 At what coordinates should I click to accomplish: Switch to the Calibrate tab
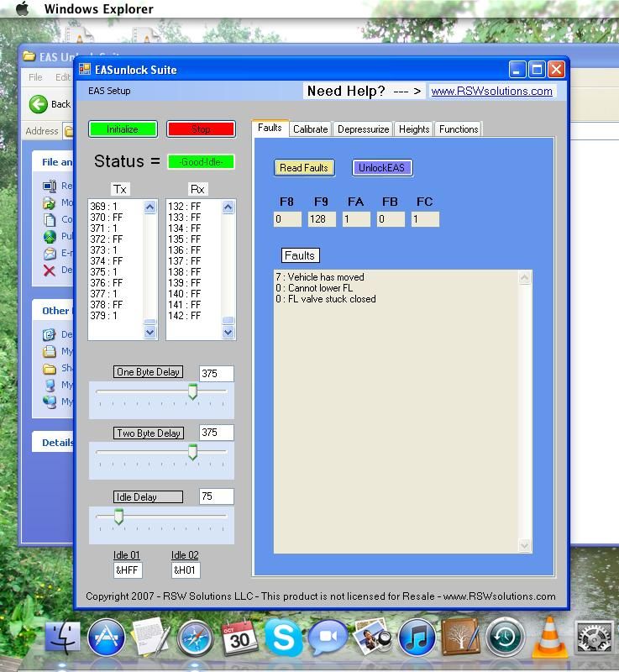click(310, 129)
